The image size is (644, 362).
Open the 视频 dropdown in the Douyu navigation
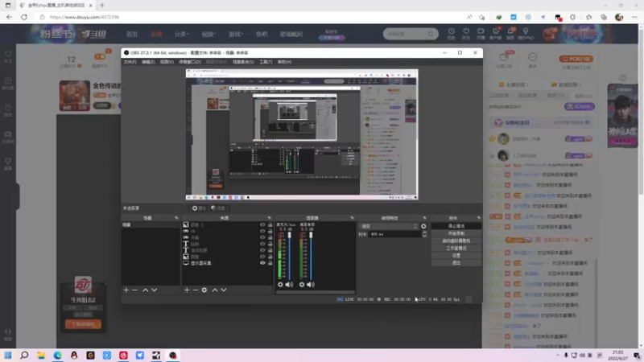click(208, 35)
